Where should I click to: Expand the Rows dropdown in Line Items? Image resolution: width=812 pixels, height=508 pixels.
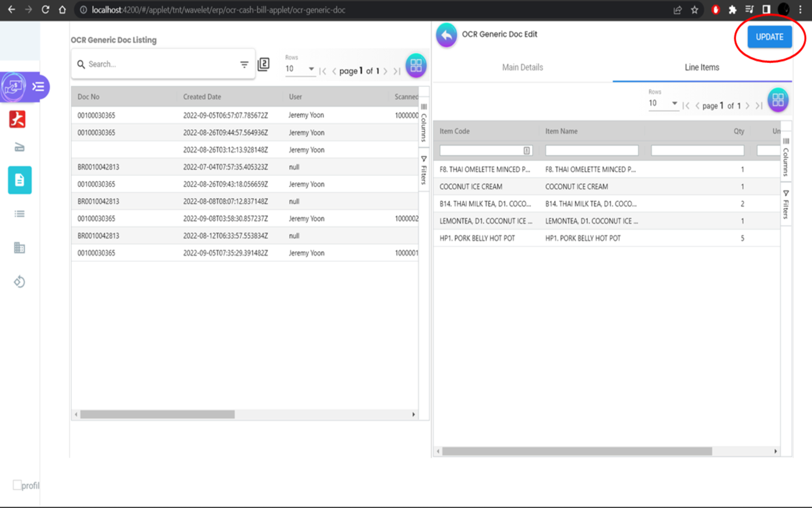coord(663,103)
